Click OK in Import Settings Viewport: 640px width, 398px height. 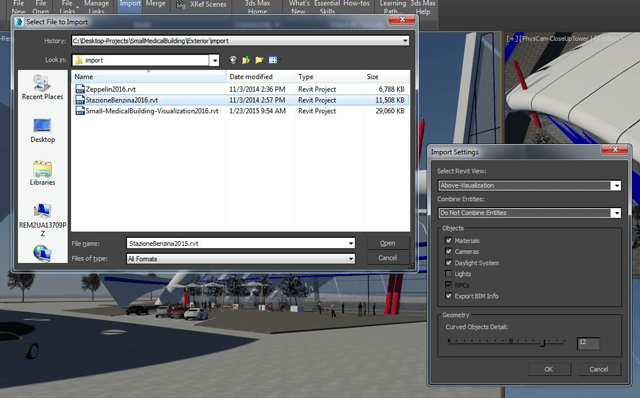tap(549, 369)
